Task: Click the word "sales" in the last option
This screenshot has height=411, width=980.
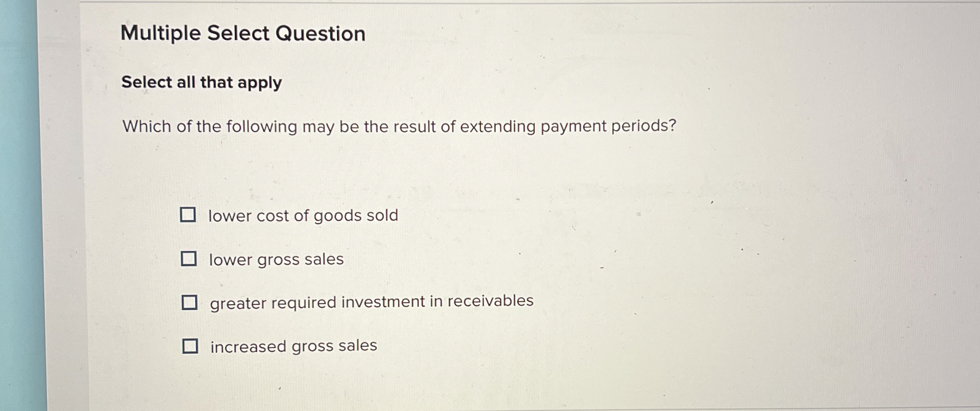Action: pos(359,346)
